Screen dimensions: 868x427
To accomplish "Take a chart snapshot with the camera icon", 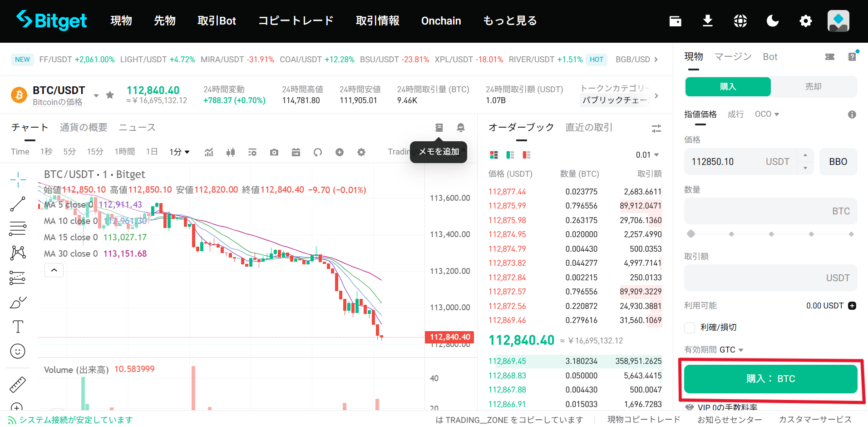I will [274, 152].
